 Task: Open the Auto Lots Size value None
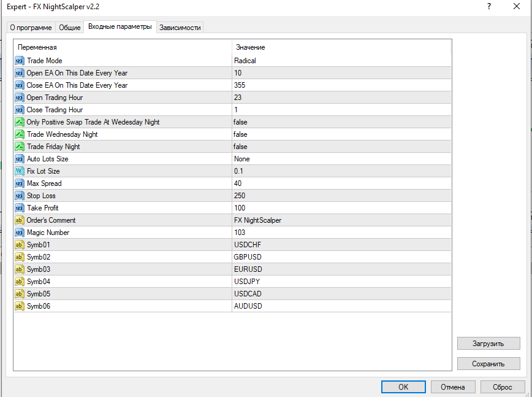click(x=241, y=158)
